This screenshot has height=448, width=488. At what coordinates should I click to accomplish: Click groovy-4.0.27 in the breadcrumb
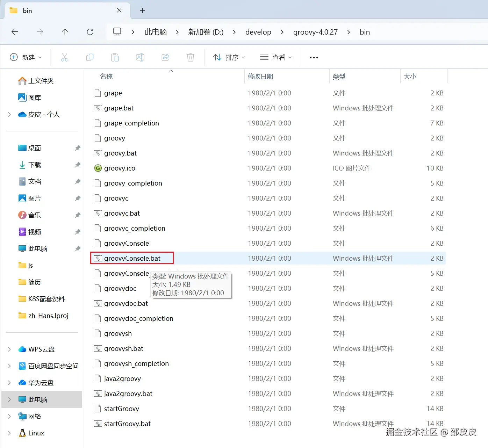coord(315,32)
